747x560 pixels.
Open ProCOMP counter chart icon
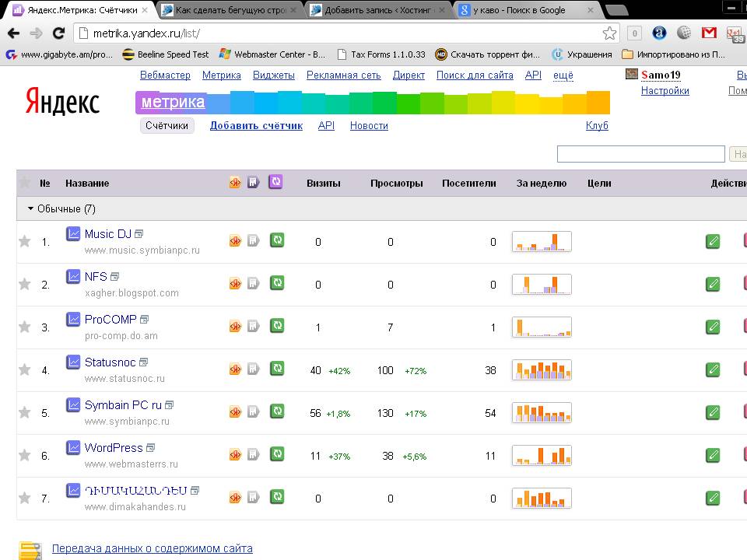(73, 320)
